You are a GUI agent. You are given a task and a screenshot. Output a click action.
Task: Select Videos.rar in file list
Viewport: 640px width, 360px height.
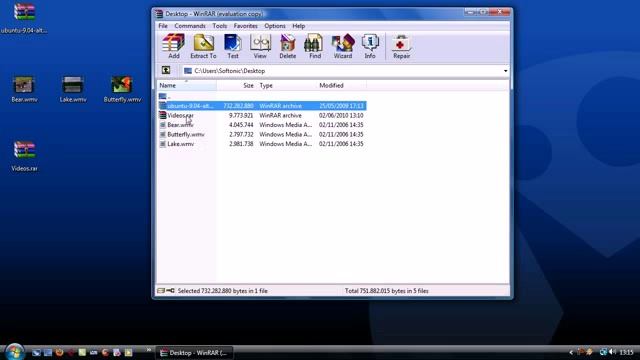[x=180, y=115]
